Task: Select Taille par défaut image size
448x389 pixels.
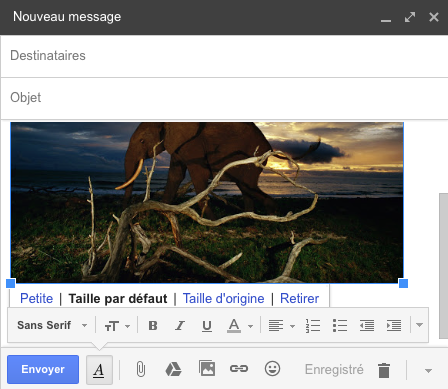Action: 118,299
